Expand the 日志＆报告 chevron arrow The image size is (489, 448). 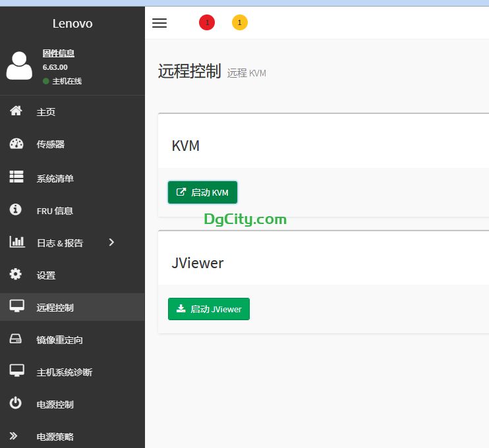point(111,242)
